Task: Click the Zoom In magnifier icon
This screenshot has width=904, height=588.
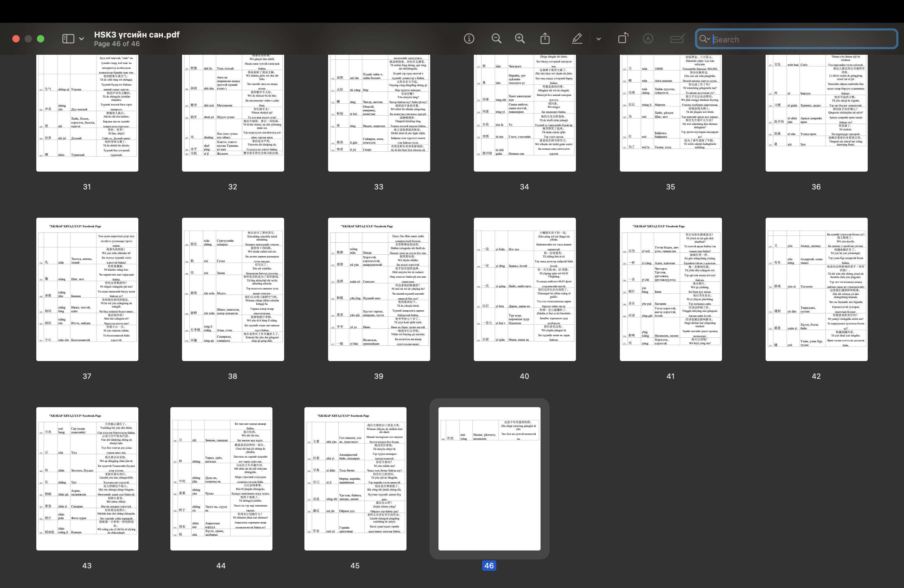Action: coord(520,38)
